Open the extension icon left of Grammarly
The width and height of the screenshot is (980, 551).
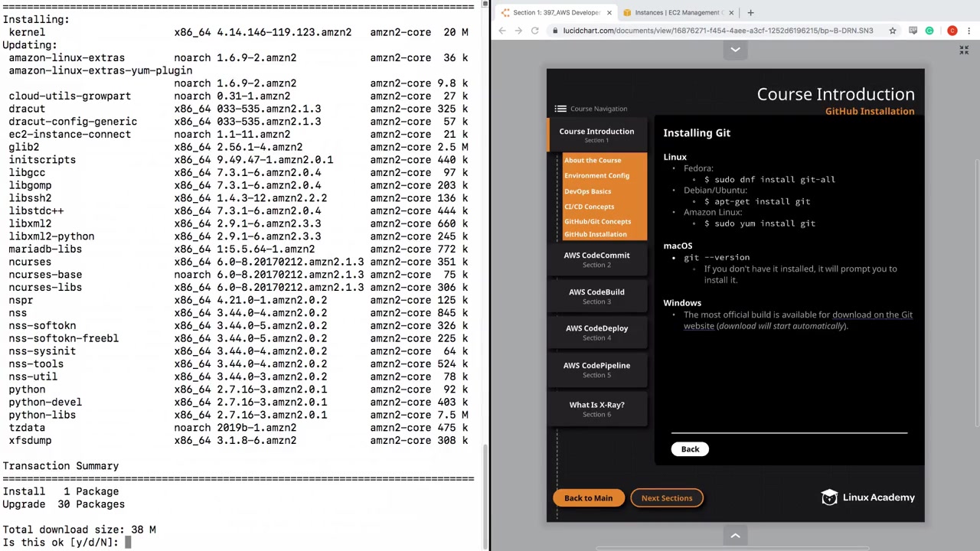pyautogui.click(x=913, y=31)
